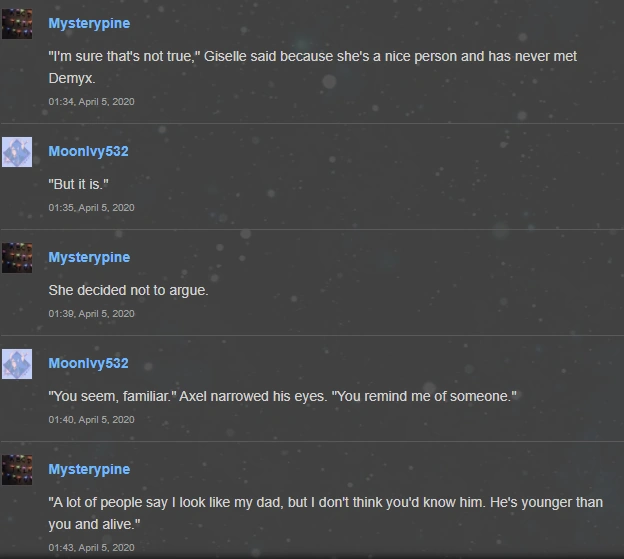Open Mysterypine's avatar next to "She decided not to argue"

17,258
